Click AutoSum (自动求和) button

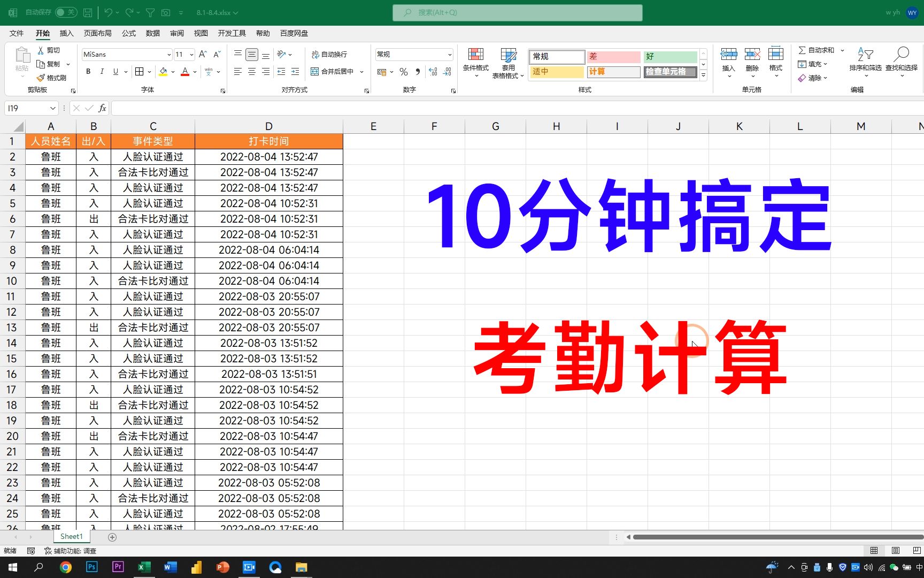pos(816,50)
